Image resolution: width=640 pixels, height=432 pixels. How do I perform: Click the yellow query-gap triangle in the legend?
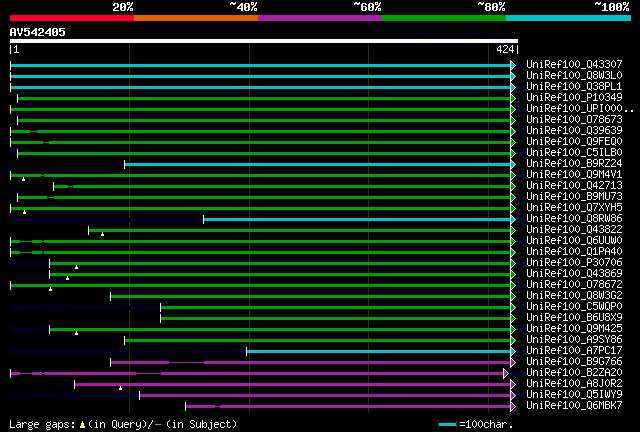pyautogui.click(x=82, y=425)
